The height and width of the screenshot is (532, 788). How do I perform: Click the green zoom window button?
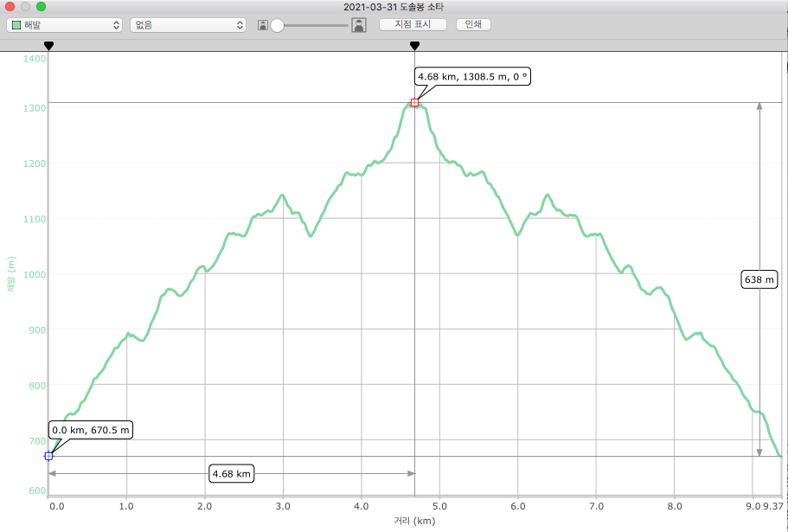(x=42, y=7)
